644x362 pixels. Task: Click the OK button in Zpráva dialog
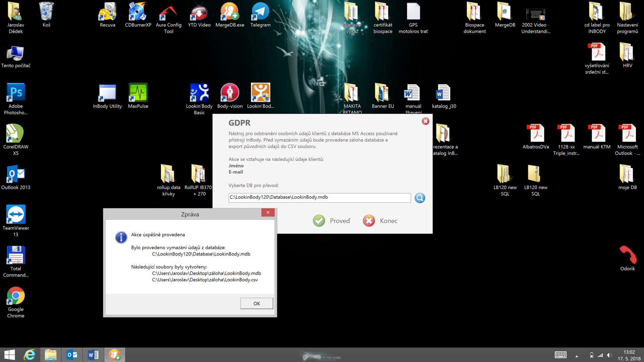[x=257, y=303]
